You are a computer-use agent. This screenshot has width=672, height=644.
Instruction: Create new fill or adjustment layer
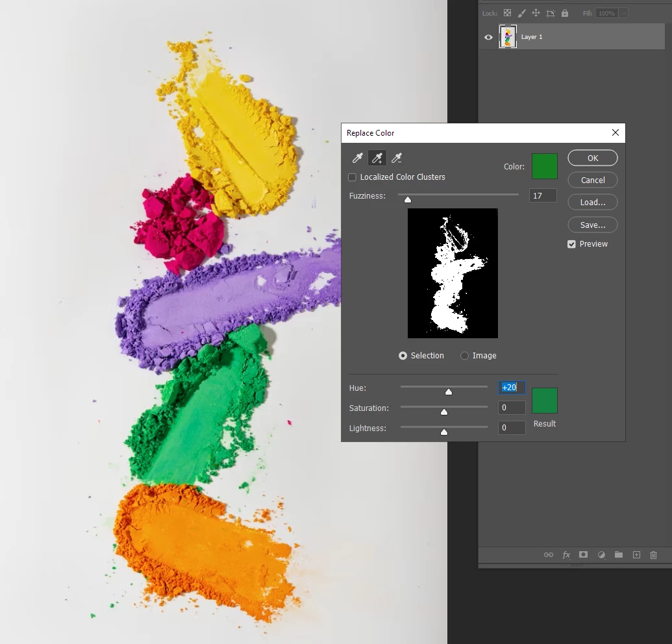click(x=601, y=554)
